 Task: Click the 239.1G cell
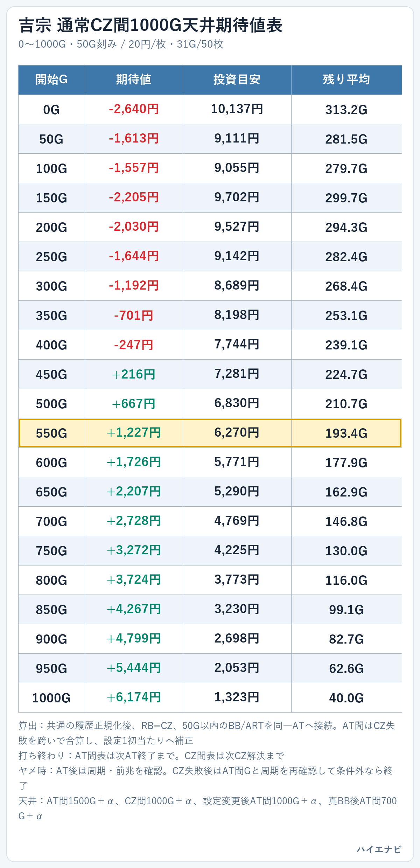pos(346,345)
